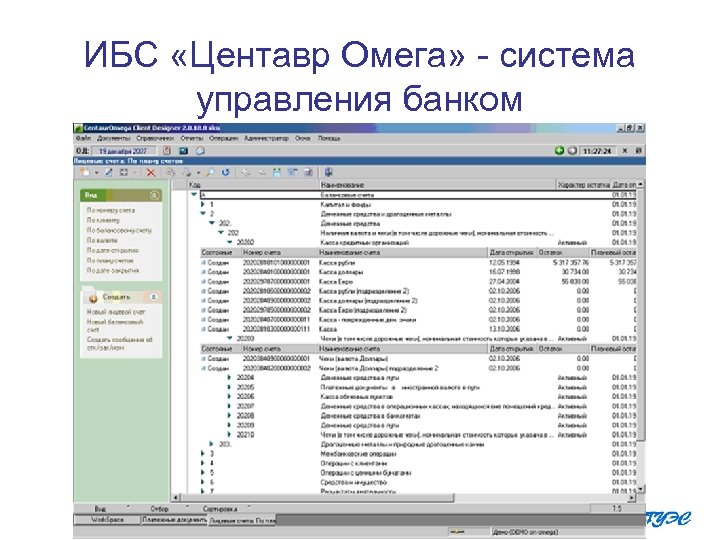720x540 pixels.
Task: Expand tree node 1 Капитал и фонды
Action: tap(202, 204)
